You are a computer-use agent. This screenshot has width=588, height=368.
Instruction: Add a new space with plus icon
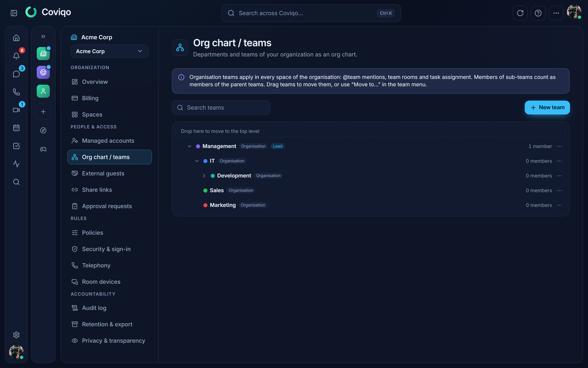pyautogui.click(x=43, y=112)
